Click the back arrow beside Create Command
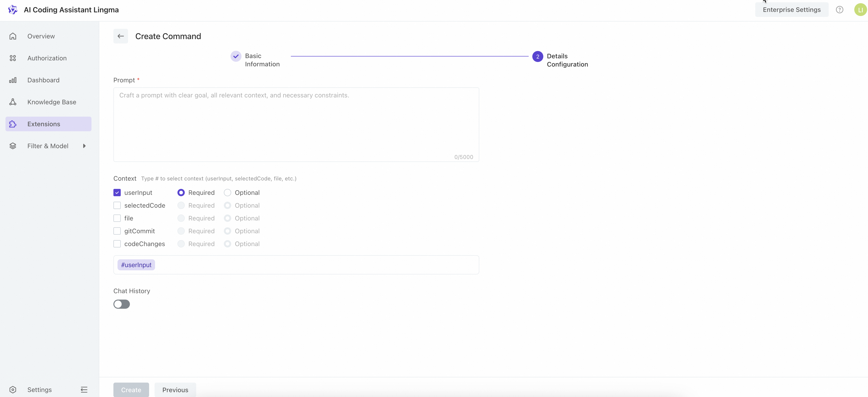Screen dimensions: 868x397 121,36
